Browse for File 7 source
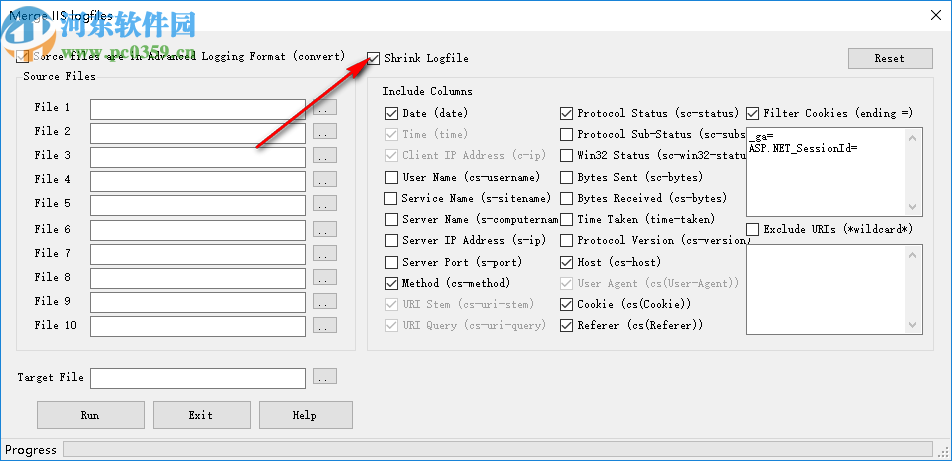952x461 pixels. (x=325, y=253)
